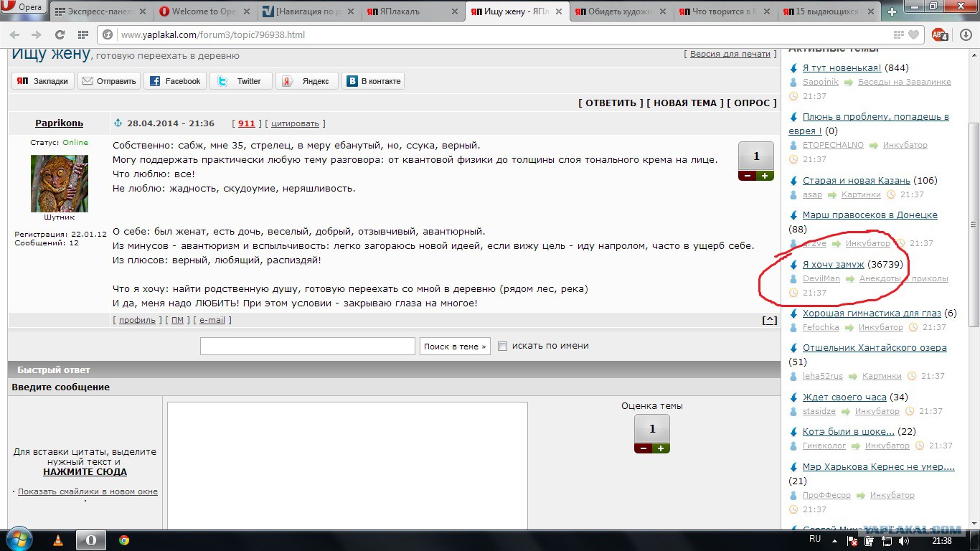Click the ОПРОС poll link

[x=752, y=103]
